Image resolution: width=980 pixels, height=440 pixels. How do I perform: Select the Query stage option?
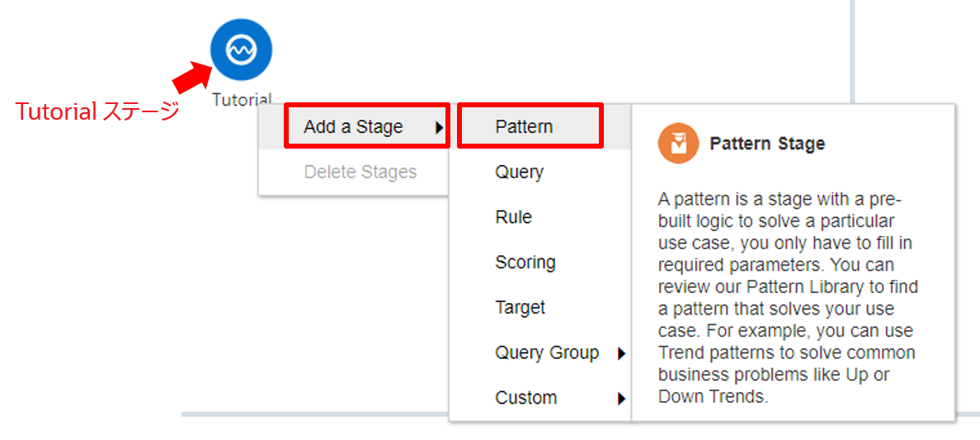tap(519, 173)
